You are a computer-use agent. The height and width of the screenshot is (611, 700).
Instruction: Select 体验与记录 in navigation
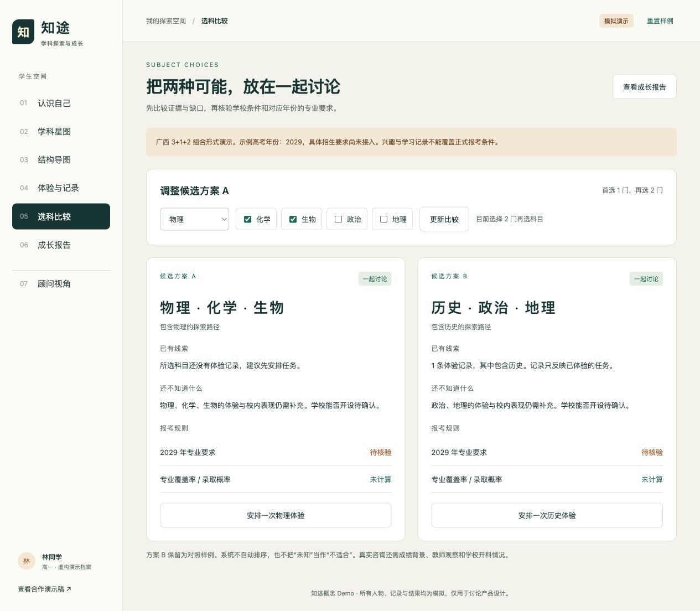click(61, 188)
